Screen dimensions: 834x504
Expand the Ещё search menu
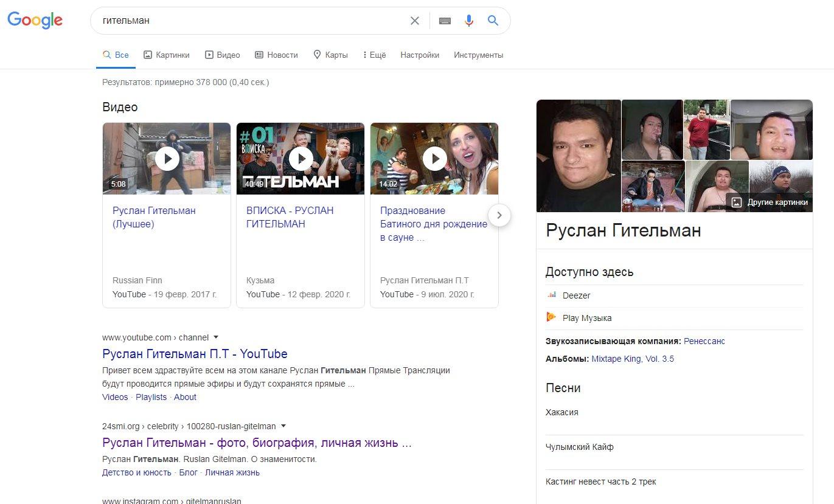click(374, 55)
